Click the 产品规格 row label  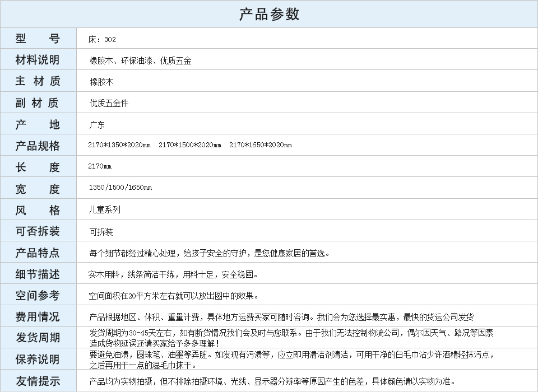tap(38, 146)
